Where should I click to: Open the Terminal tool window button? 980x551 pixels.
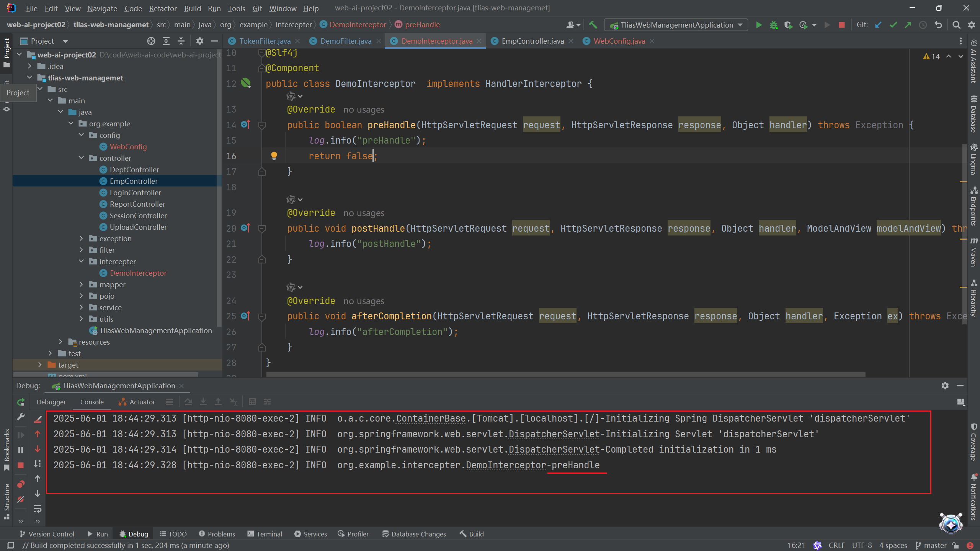(x=265, y=534)
